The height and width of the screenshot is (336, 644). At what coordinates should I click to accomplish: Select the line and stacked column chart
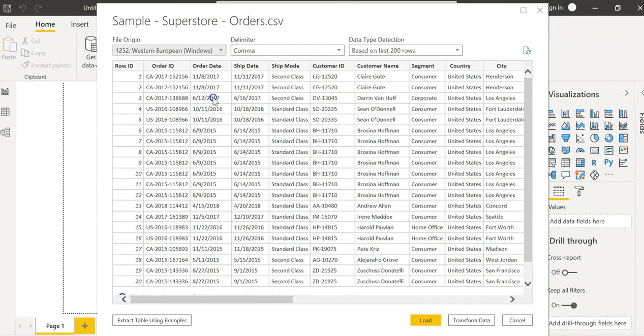594,126
